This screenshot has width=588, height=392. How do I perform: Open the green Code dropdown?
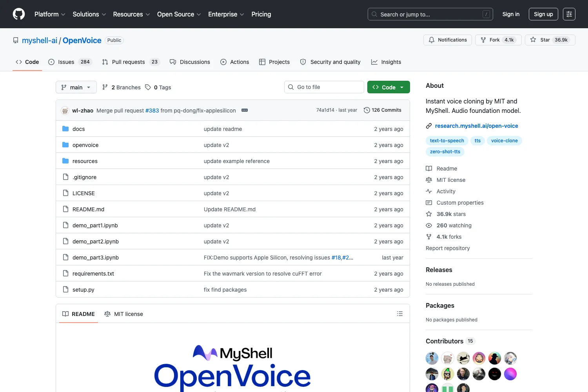click(388, 87)
